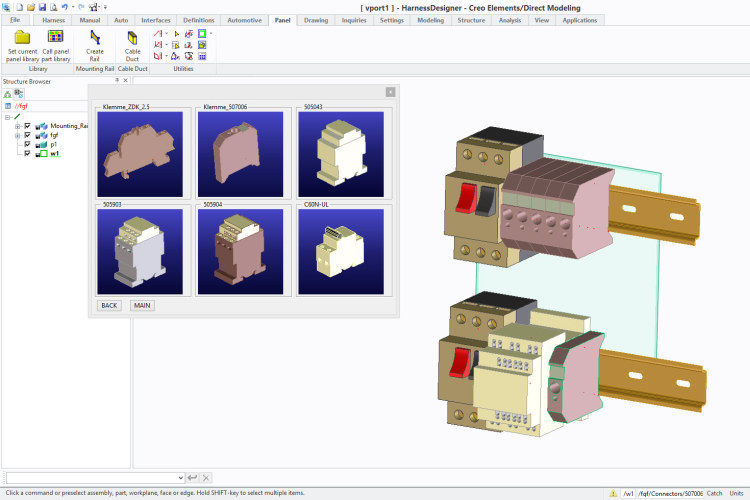
Task: Click the blue icon next to //fgf
Action: [8, 106]
